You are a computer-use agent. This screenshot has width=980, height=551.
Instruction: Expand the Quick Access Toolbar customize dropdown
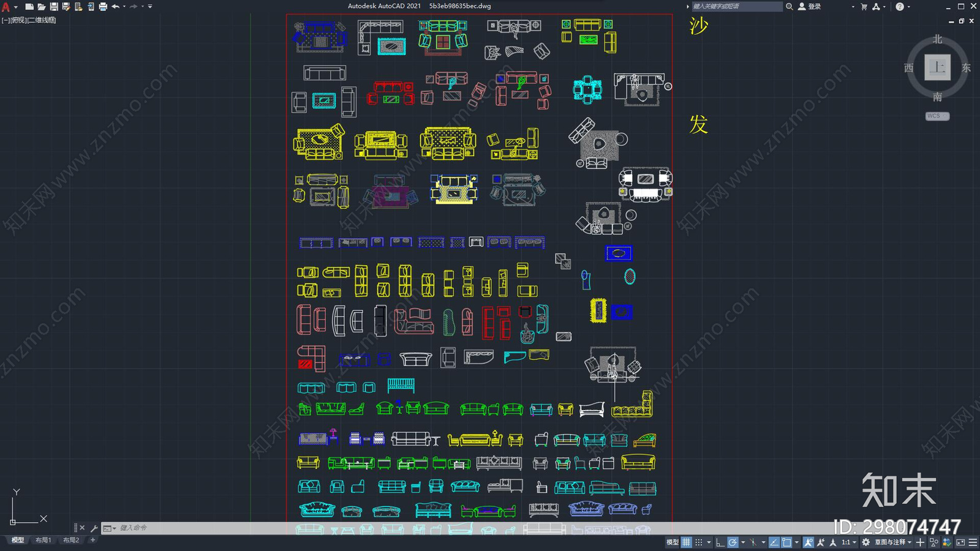click(x=150, y=6)
